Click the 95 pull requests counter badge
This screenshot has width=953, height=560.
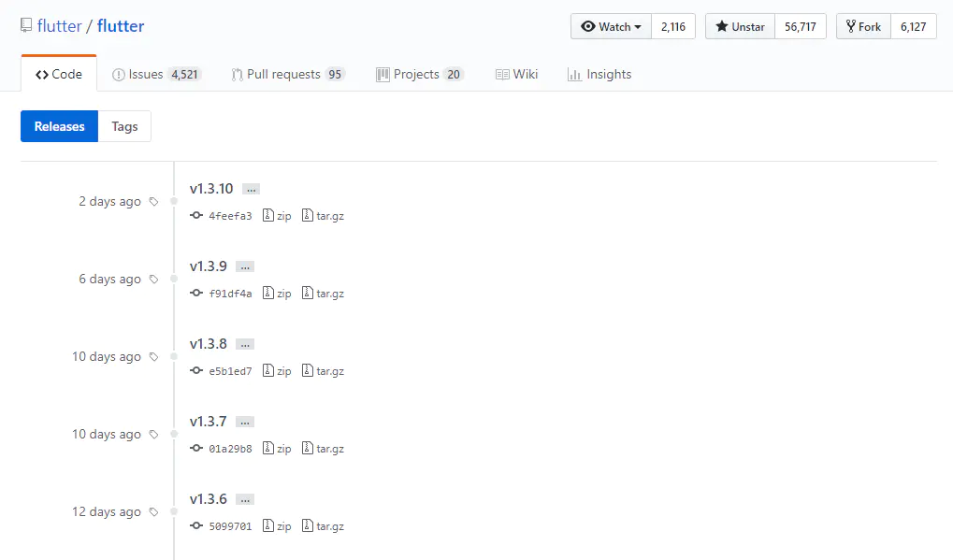coord(335,74)
